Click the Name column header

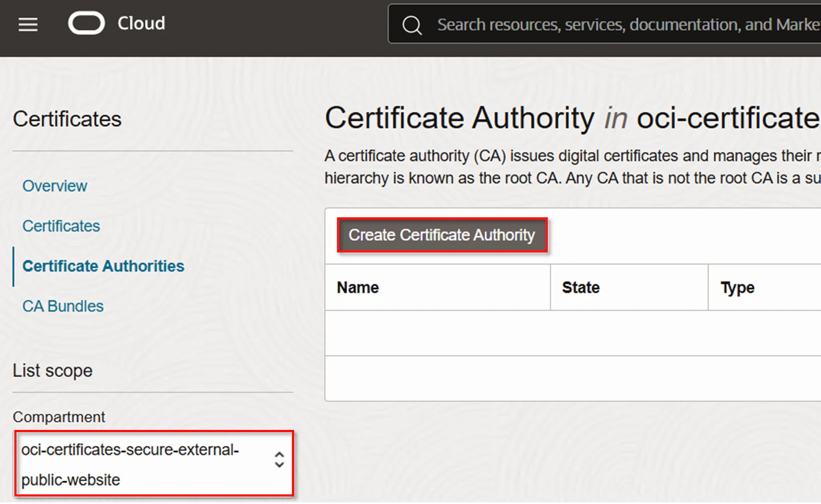pyautogui.click(x=358, y=287)
